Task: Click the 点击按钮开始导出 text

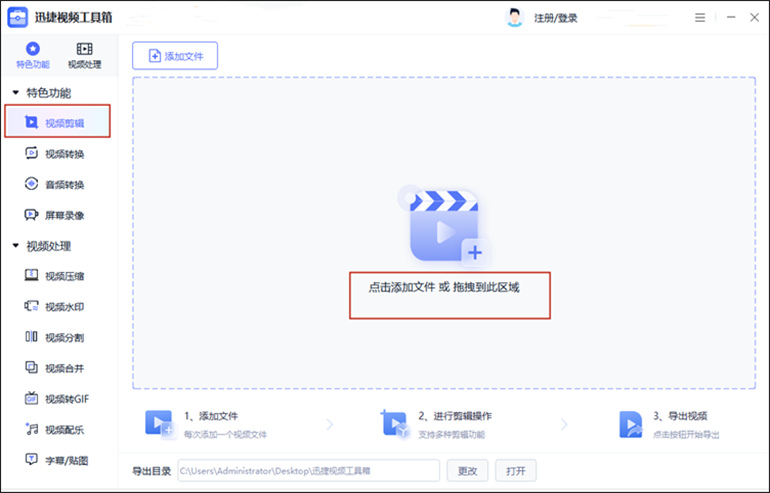Action: pyautogui.click(x=686, y=435)
